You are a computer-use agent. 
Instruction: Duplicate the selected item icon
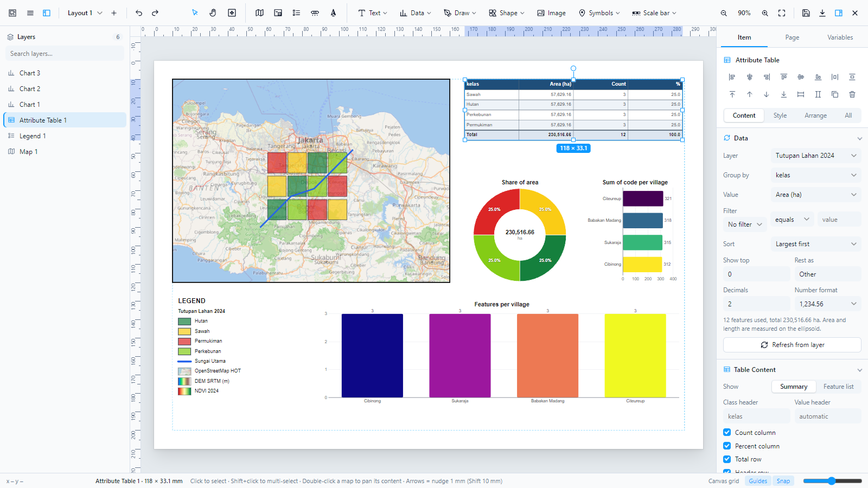coord(835,94)
